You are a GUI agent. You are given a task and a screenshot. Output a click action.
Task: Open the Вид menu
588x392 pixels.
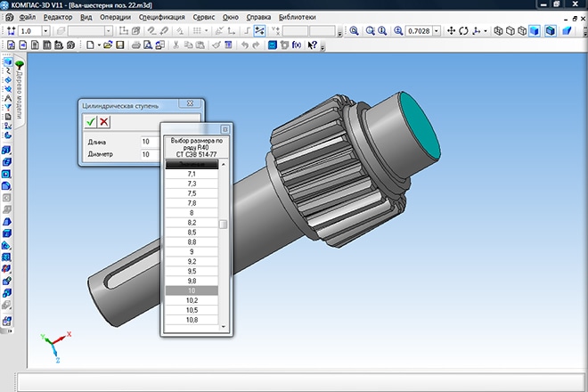point(86,17)
